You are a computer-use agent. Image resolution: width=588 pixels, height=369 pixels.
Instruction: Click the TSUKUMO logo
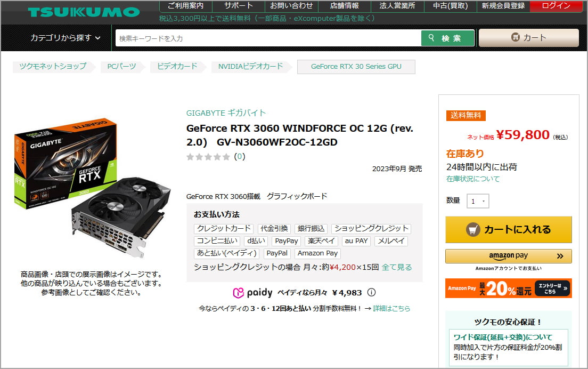pos(84,12)
